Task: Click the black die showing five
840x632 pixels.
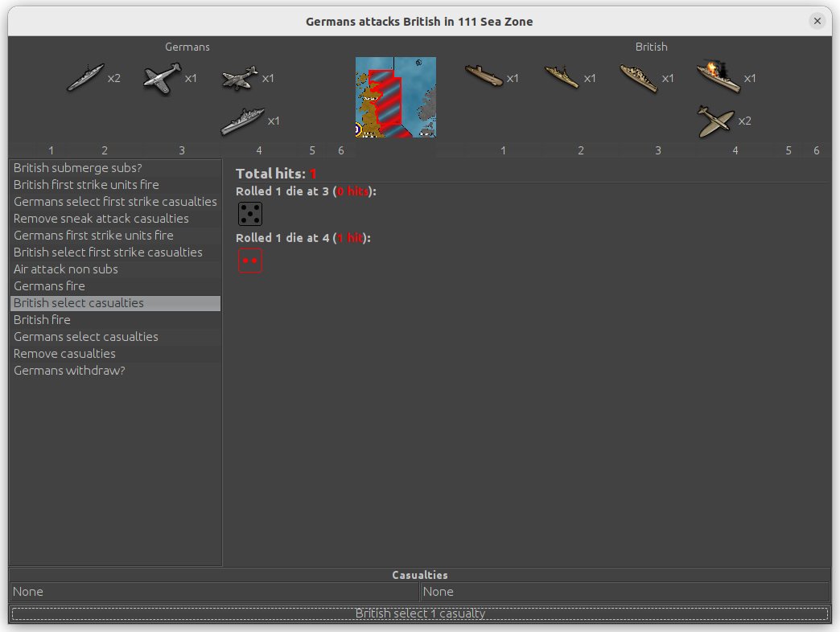Action: 250,214
